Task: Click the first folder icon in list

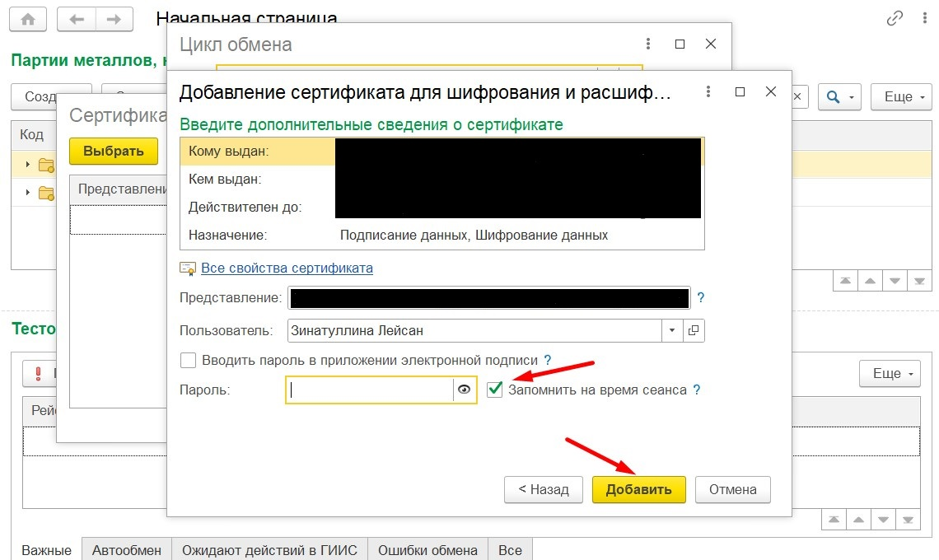Action: (46, 165)
